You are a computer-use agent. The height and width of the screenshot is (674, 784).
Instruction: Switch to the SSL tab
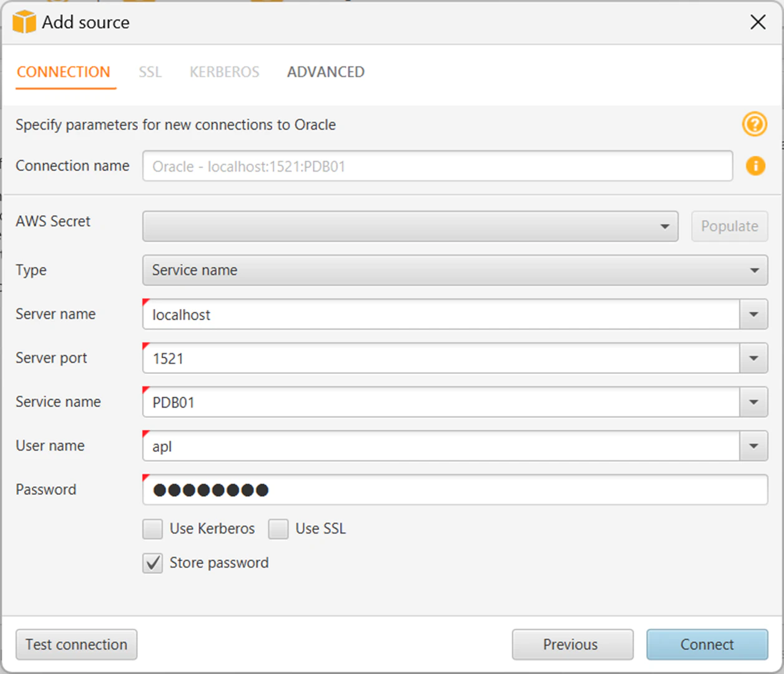pos(150,72)
